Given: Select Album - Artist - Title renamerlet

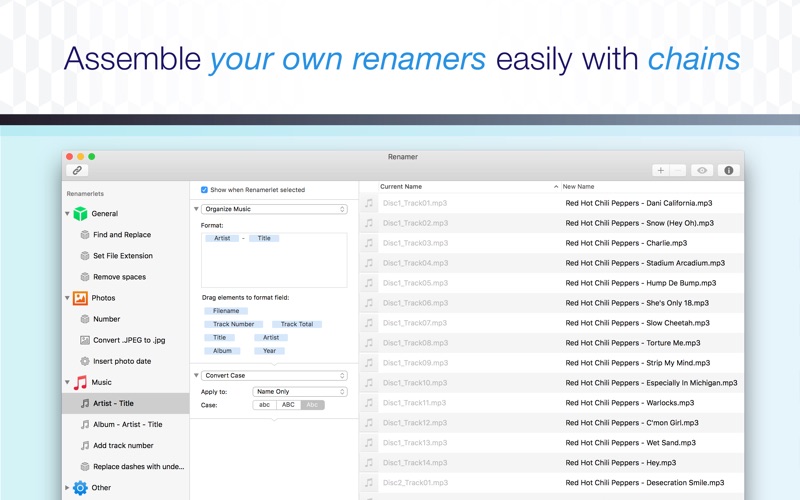Looking at the screenshot, I should pyautogui.click(x=127, y=424).
